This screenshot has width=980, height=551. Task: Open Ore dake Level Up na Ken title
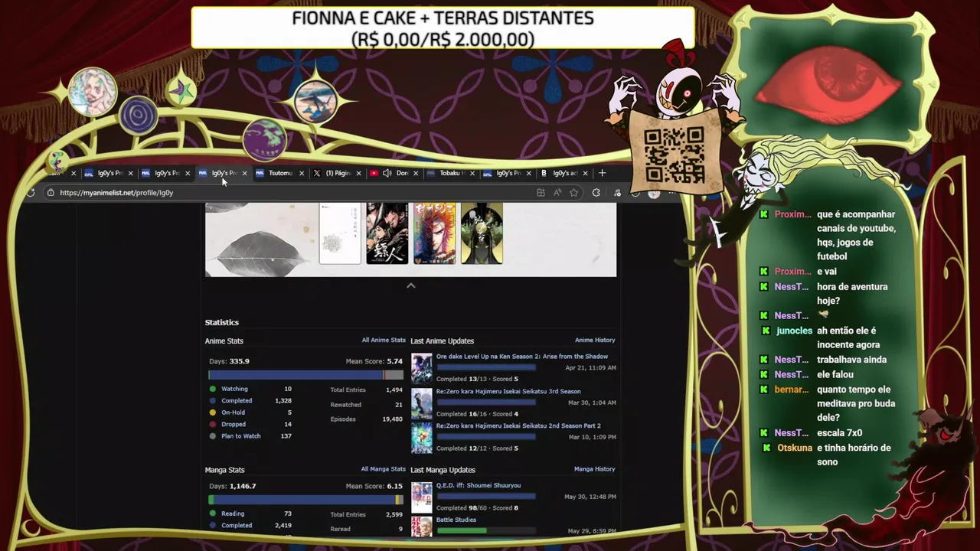click(x=522, y=357)
